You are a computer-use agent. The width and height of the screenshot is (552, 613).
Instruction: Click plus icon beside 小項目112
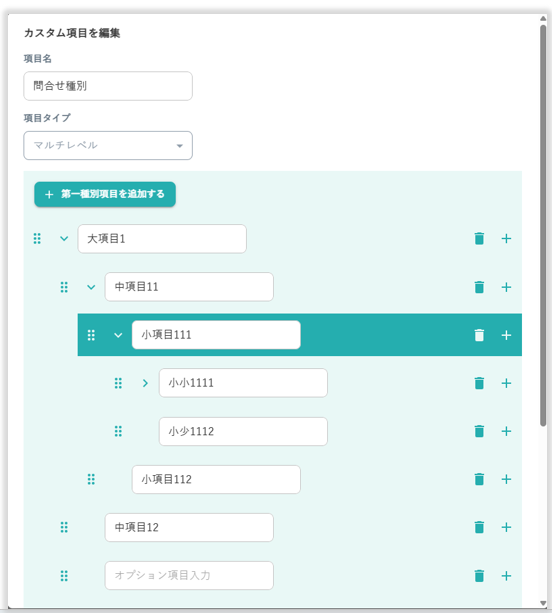506,479
